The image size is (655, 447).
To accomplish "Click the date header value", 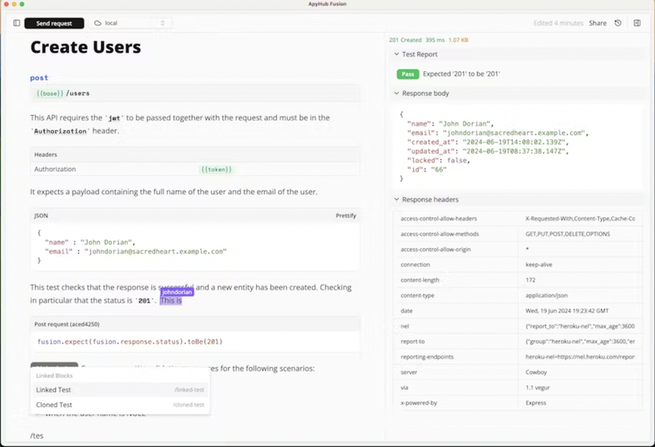I will click(x=567, y=311).
